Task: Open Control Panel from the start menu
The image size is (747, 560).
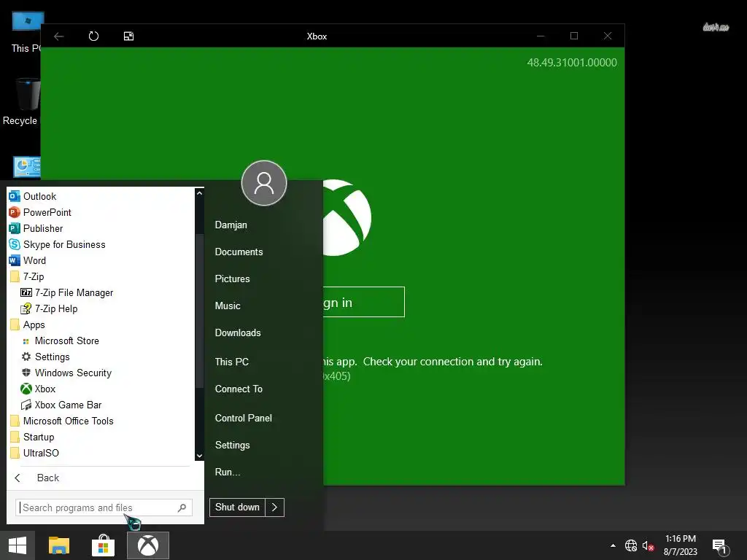Action: (244, 418)
